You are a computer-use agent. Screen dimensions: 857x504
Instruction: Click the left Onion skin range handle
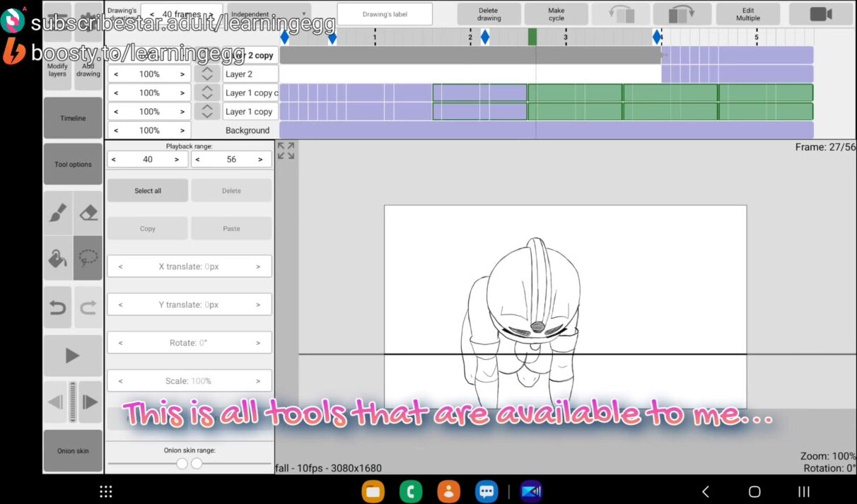[182, 464]
